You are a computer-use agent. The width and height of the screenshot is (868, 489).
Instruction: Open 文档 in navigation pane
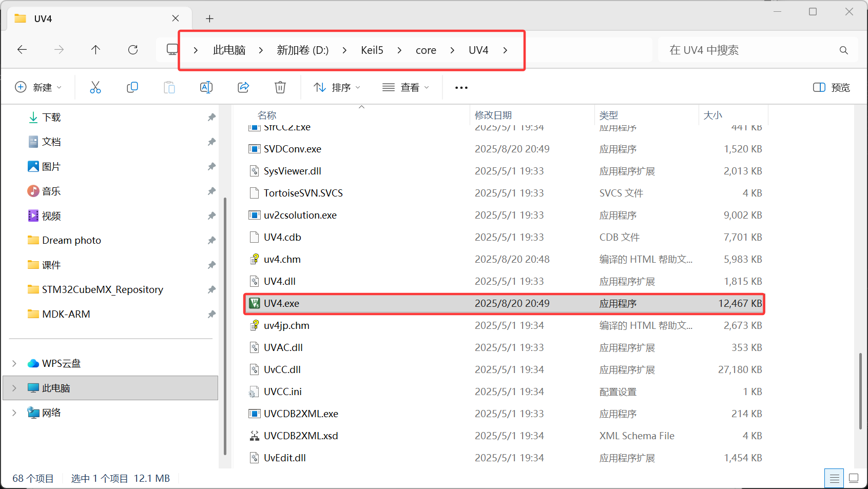[51, 142]
